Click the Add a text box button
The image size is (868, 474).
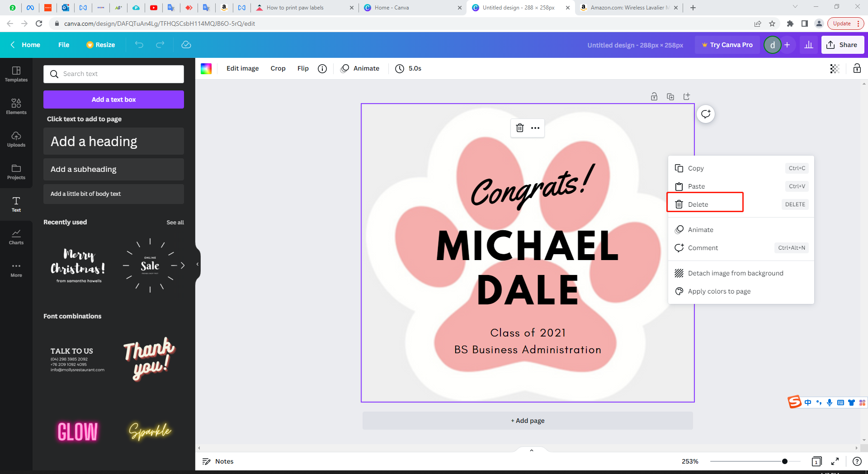(x=113, y=100)
